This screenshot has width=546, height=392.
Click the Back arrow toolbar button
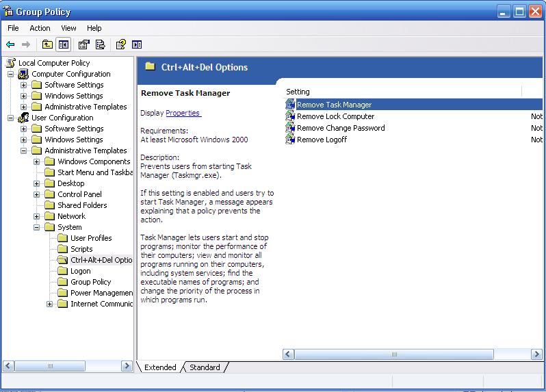click(10, 44)
